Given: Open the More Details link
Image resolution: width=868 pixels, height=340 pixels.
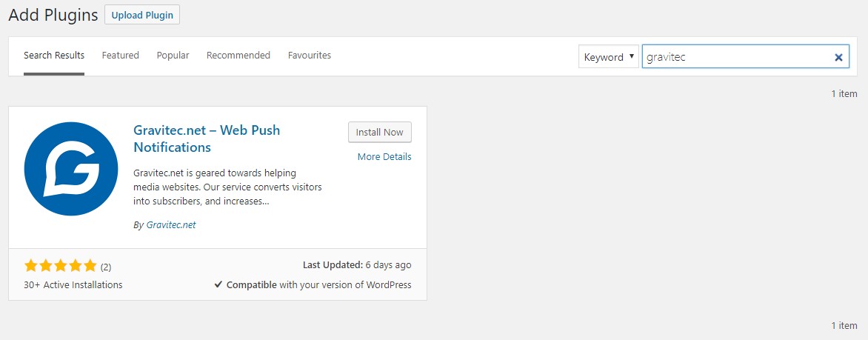Looking at the screenshot, I should point(384,157).
